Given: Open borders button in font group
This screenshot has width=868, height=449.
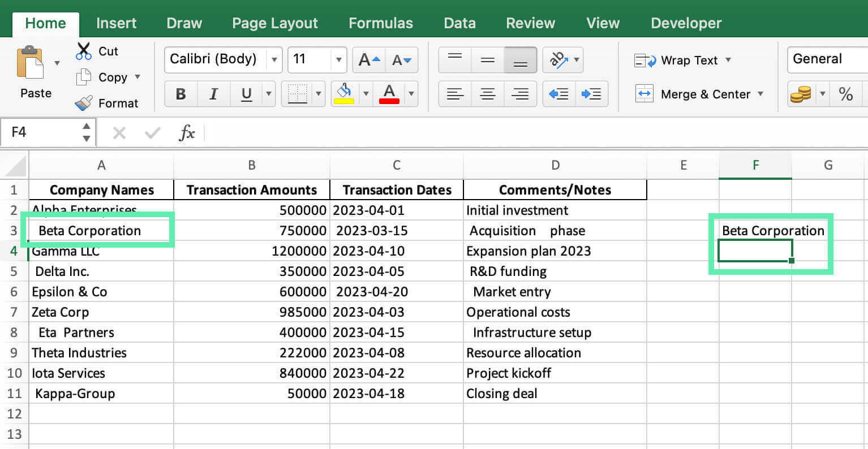Looking at the screenshot, I should click(298, 94).
